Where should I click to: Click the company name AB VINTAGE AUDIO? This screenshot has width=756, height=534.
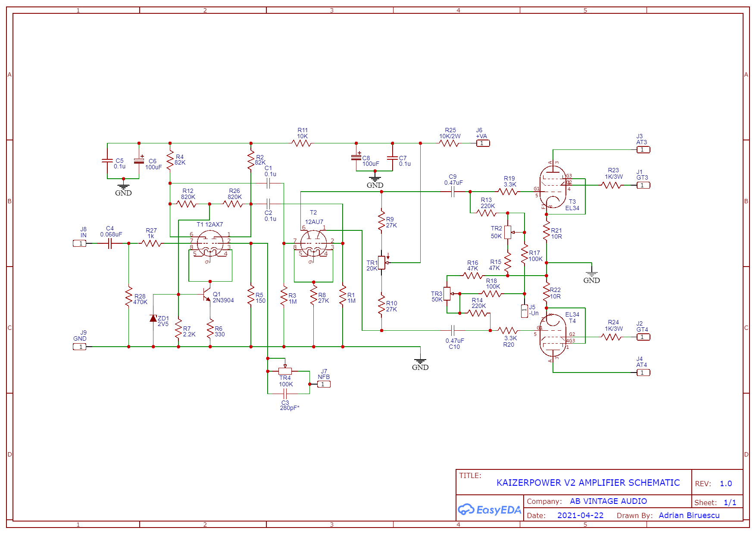609,501
